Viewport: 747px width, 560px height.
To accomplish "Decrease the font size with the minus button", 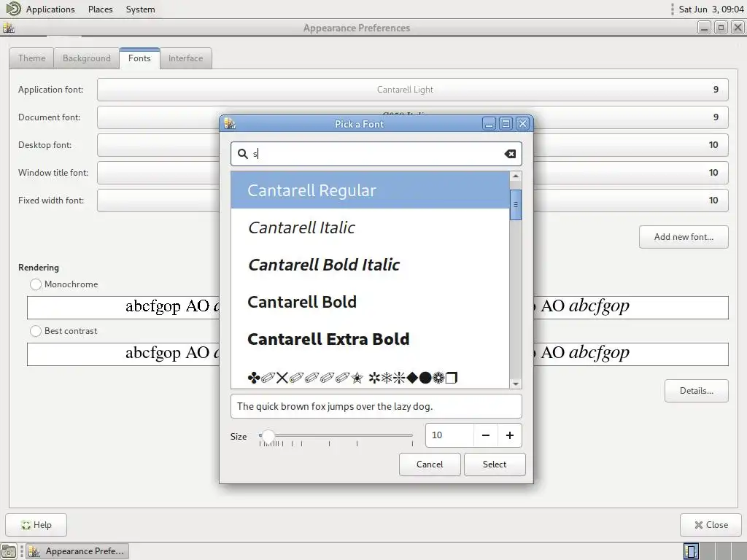I will click(x=485, y=435).
